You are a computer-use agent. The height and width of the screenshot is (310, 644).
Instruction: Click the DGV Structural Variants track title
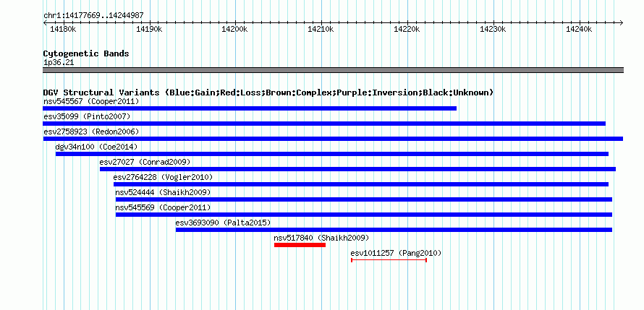click(268, 92)
